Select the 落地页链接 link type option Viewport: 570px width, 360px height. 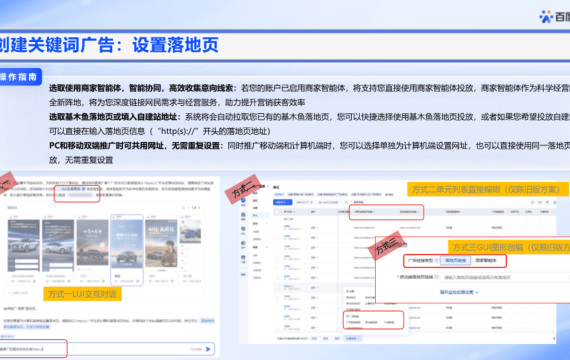(455, 260)
